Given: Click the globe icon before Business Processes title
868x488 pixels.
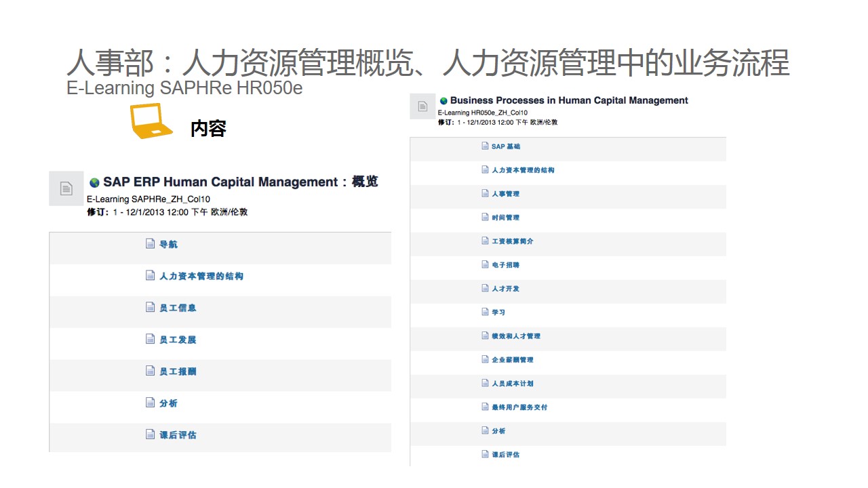Looking at the screenshot, I should tap(443, 100).
